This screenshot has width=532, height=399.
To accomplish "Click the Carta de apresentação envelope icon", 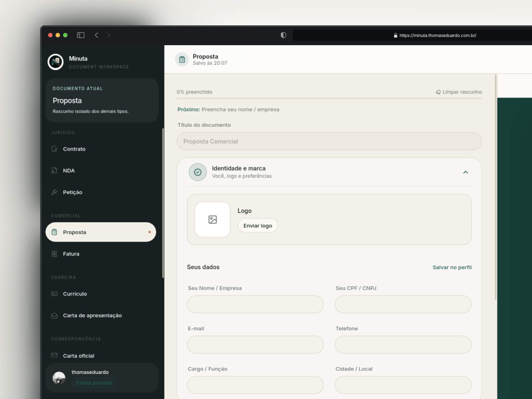I will (54, 315).
